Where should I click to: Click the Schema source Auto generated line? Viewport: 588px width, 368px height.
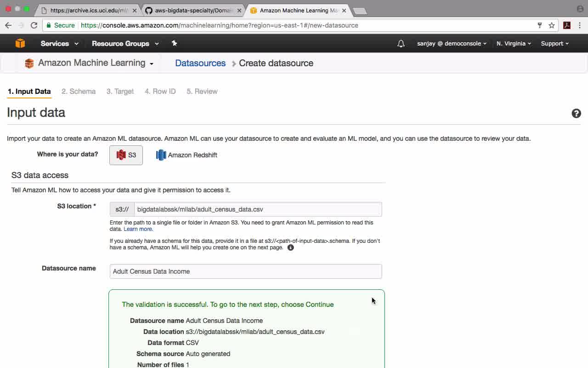pos(183,354)
